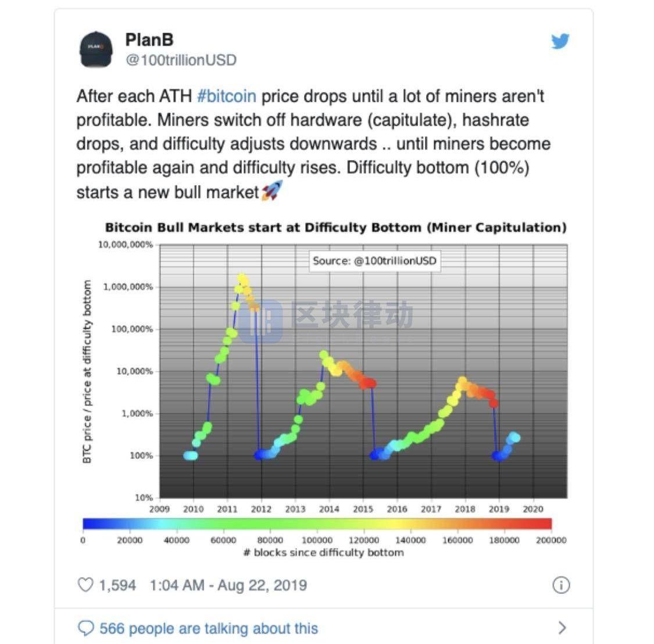Click the Twitter bird logo
Image resolution: width=654 pixels, height=644 pixels.
tap(560, 41)
